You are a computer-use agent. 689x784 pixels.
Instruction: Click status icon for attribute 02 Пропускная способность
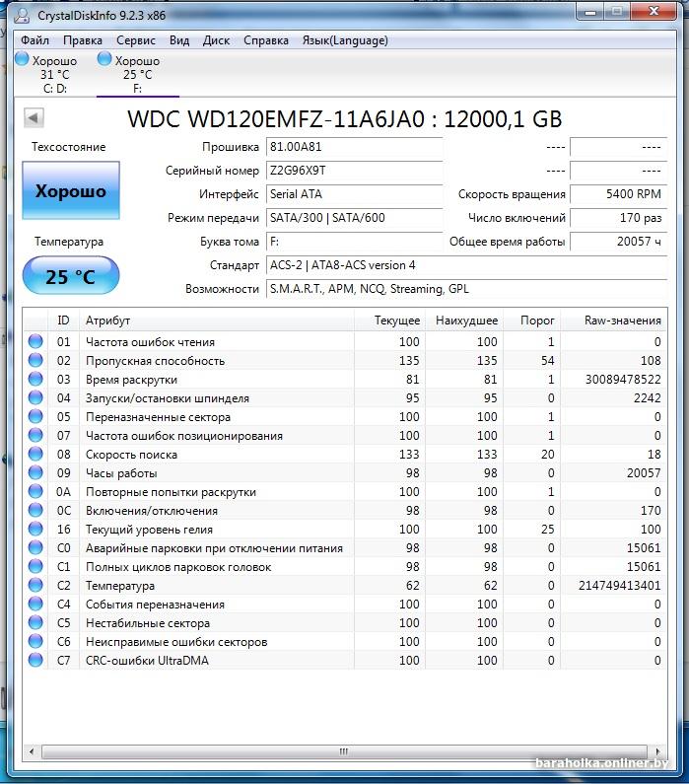pyautogui.click(x=35, y=360)
